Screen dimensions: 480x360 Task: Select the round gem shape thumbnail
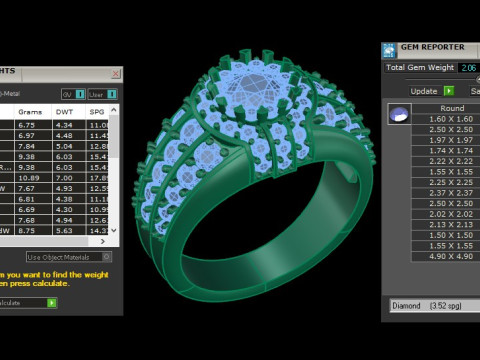point(399,114)
